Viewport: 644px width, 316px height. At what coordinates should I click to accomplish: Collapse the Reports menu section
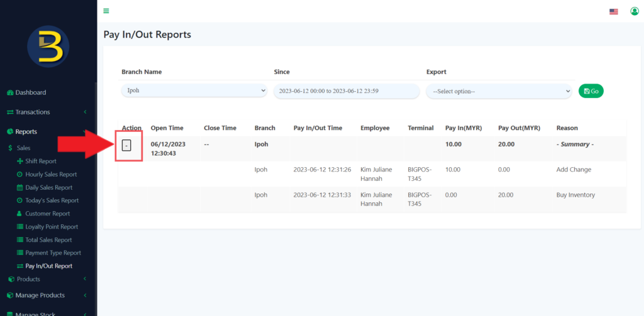[x=26, y=131]
